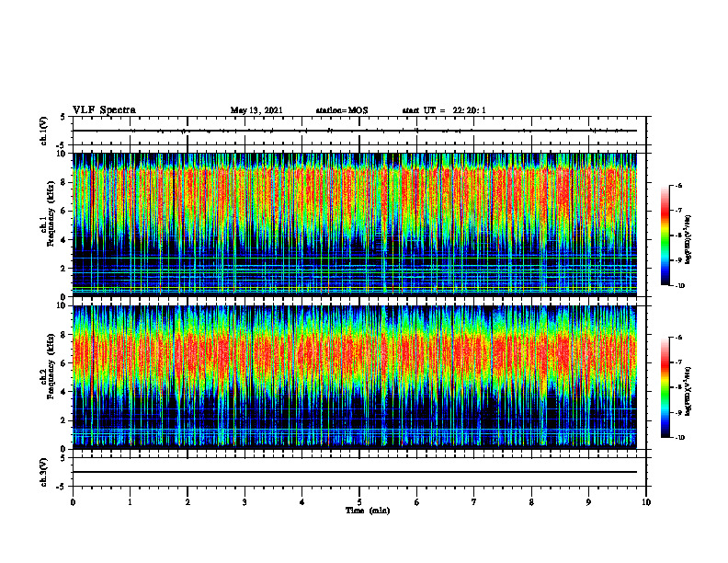Viewport: 728px width, 563px height.
Task: Click the "ch.1(V)" top axis label
Action: pos(44,131)
